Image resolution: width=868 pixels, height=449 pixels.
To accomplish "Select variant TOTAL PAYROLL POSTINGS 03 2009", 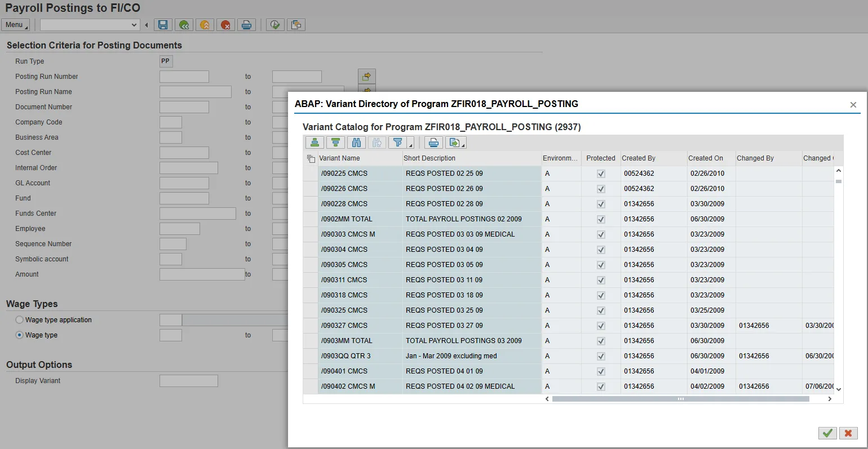I will pyautogui.click(x=463, y=341).
